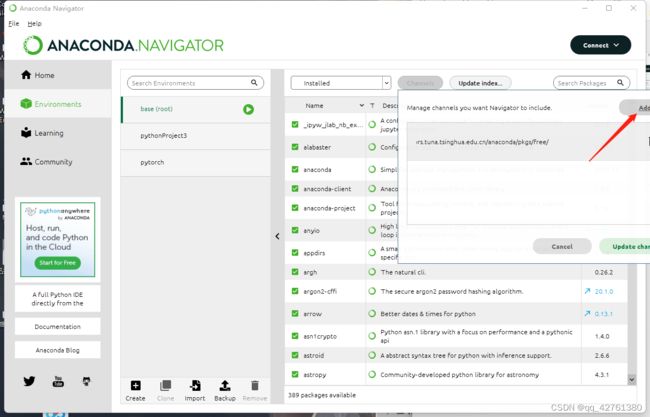Open the Documentation link
Image resolution: width=650 pixels, height=417 pixels.
click(58, 327)
